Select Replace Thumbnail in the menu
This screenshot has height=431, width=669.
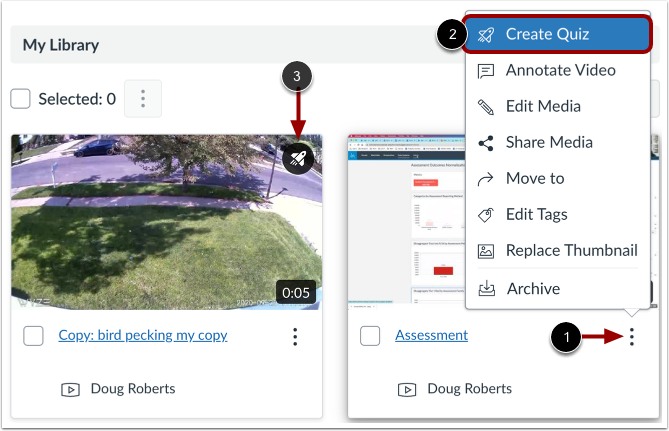[x=557, y=250]
